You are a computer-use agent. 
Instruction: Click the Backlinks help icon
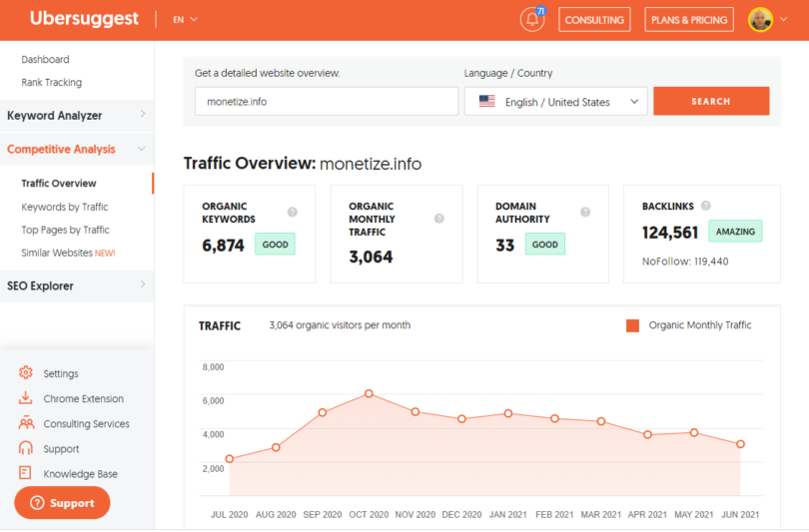pyautogui.click(x=706, y=206)
